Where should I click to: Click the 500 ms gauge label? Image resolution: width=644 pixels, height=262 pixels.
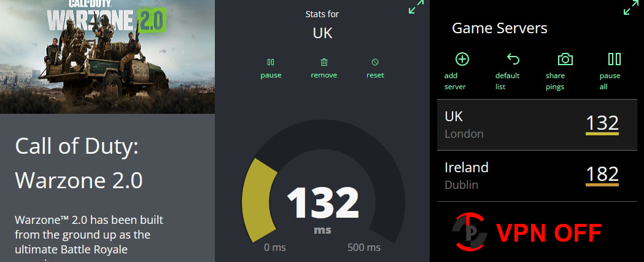tap(364, 248)
